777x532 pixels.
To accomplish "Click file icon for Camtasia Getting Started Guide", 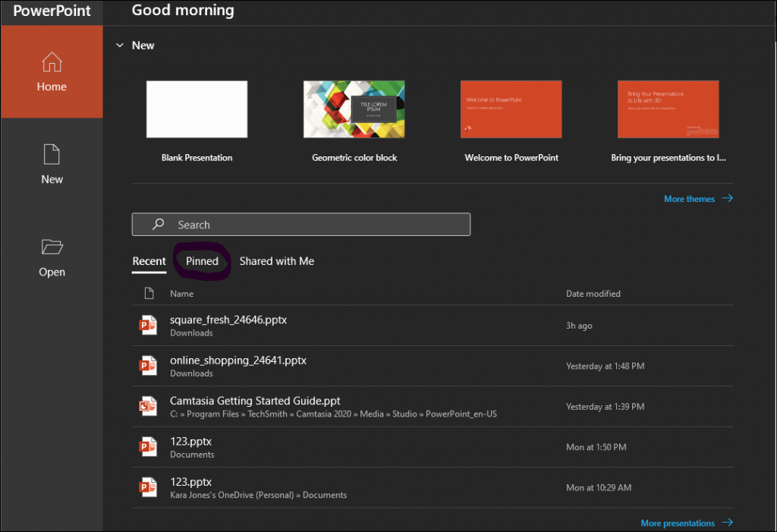I will (148, 407).
